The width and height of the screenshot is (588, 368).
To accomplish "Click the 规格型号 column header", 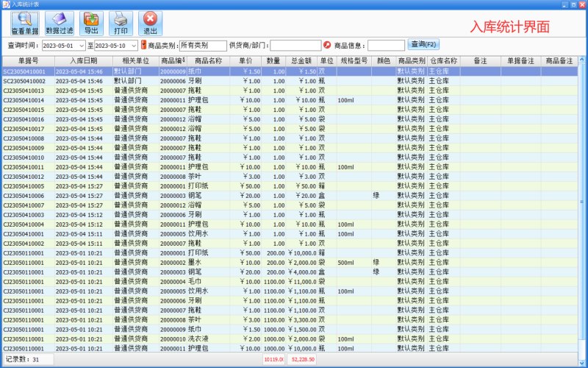I will pos(354,61).
